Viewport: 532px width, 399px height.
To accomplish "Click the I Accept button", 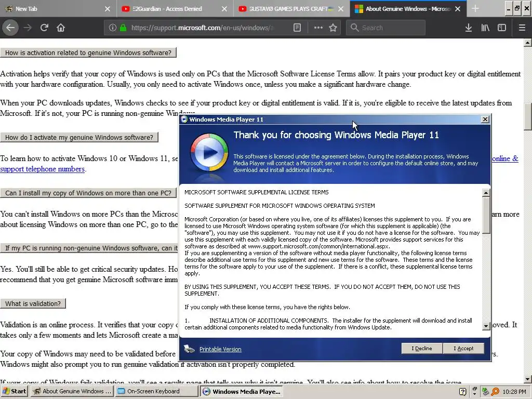I will click(463, 349).
